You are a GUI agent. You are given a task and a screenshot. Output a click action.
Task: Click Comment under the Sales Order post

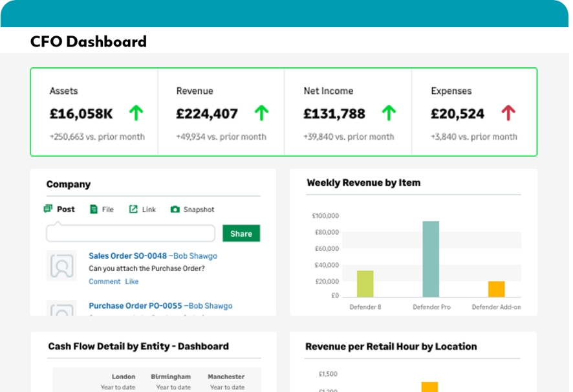(x=104, y=281)
